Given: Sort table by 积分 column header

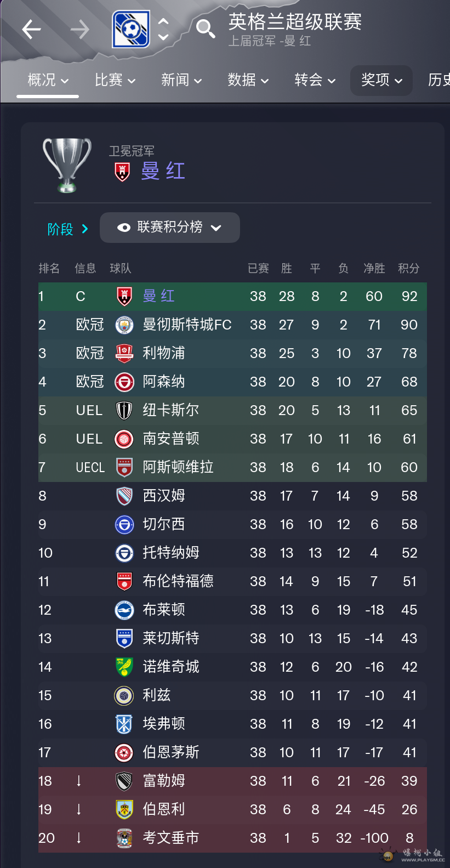Looking at the screenshot, I should (x=409, y=268).
